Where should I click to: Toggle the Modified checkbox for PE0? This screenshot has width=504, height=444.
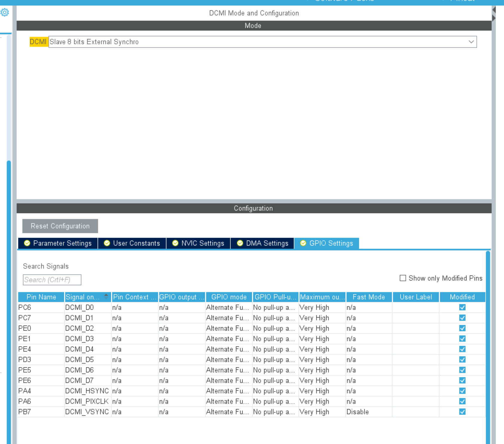pyautogui.click(x=462, y=328)
